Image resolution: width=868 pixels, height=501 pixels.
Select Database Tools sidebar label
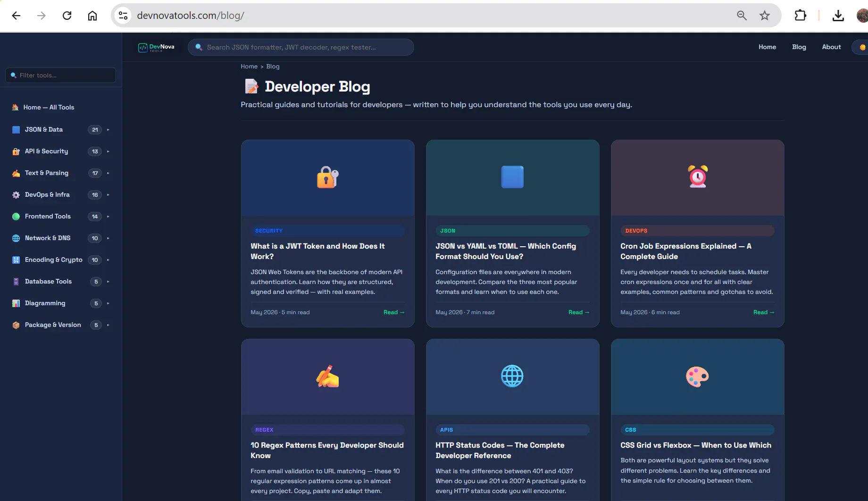[48, 282]
